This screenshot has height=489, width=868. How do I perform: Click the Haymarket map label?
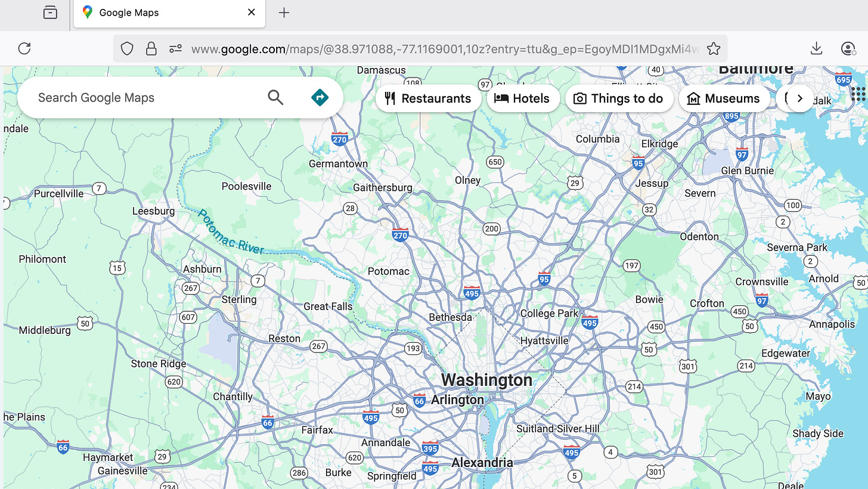108,457
